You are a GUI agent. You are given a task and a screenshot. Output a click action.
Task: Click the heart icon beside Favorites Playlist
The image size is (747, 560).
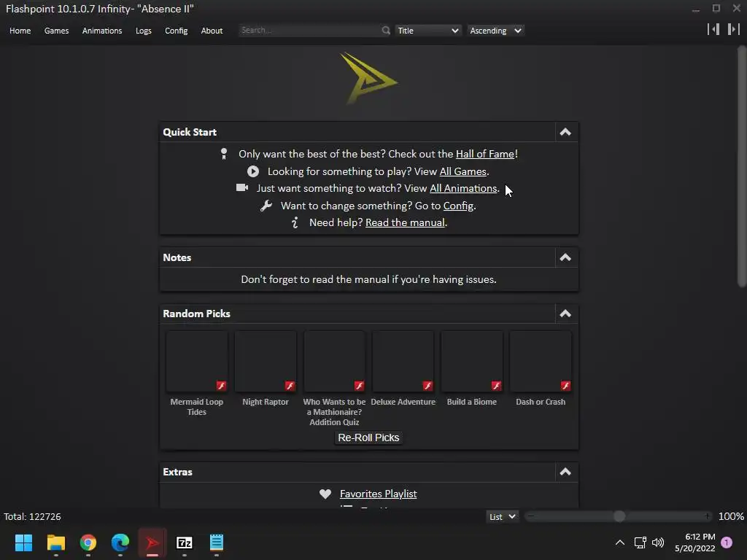325,494
